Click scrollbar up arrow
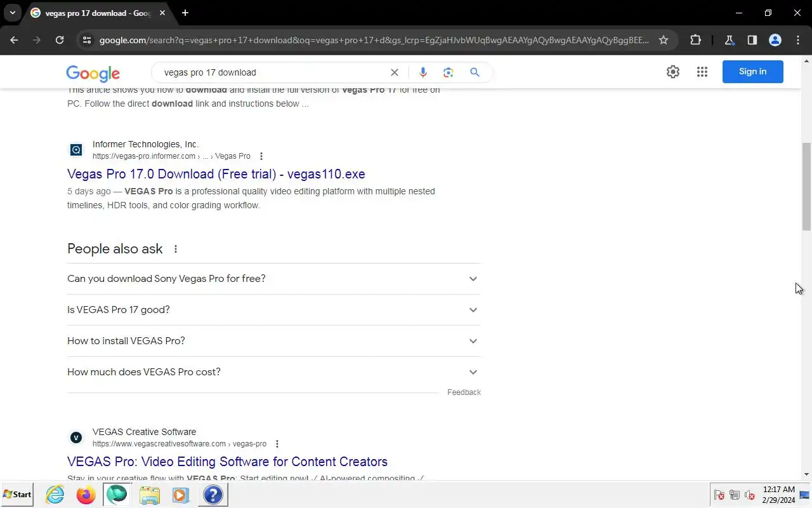This screenshot has width=812, height=508. [807, 61]
